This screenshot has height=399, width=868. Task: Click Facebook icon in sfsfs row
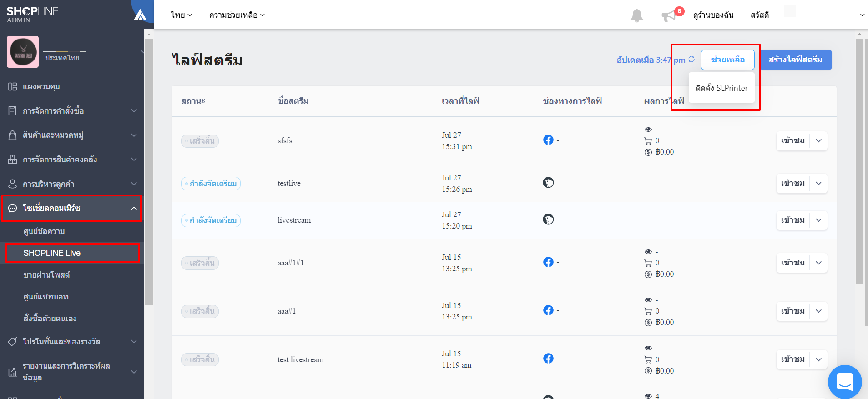point(548,140)
